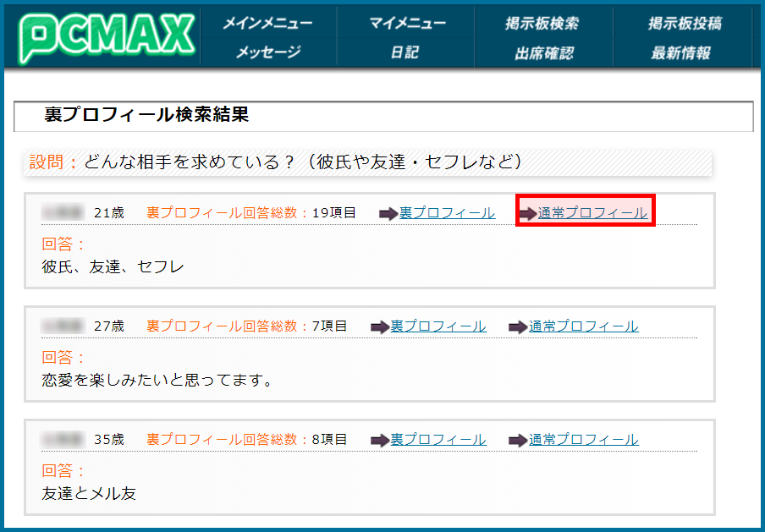Open 掲示板投稿 from the navigation bar
Screen dimensions: 765x532
coord(685,23)
